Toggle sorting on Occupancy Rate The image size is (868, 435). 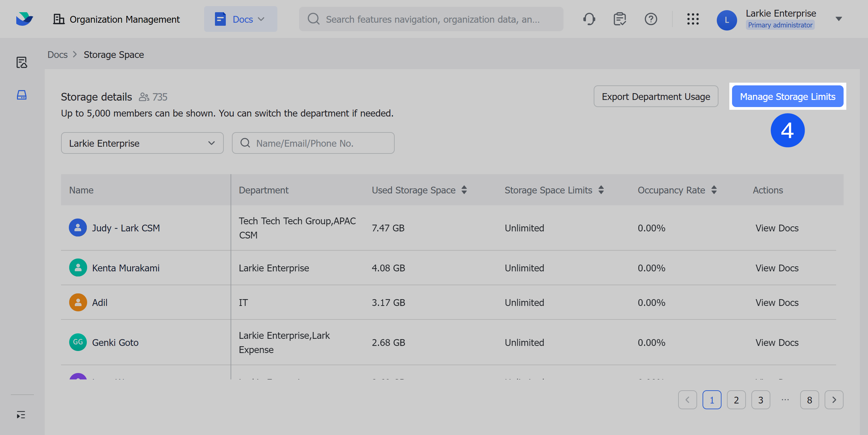click(715, 190)
